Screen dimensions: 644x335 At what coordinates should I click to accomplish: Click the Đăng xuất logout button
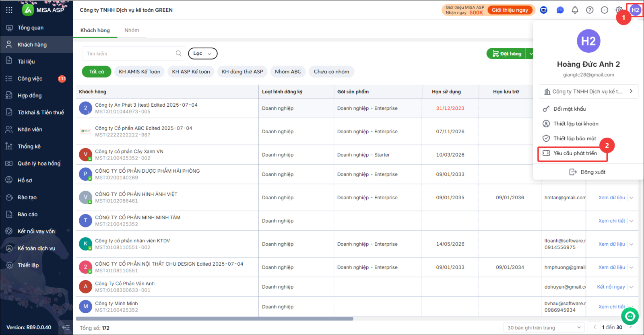(x=587, y=172)
